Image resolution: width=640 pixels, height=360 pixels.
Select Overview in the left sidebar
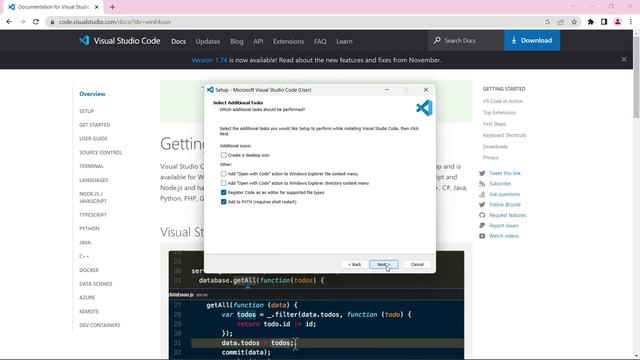92,94
